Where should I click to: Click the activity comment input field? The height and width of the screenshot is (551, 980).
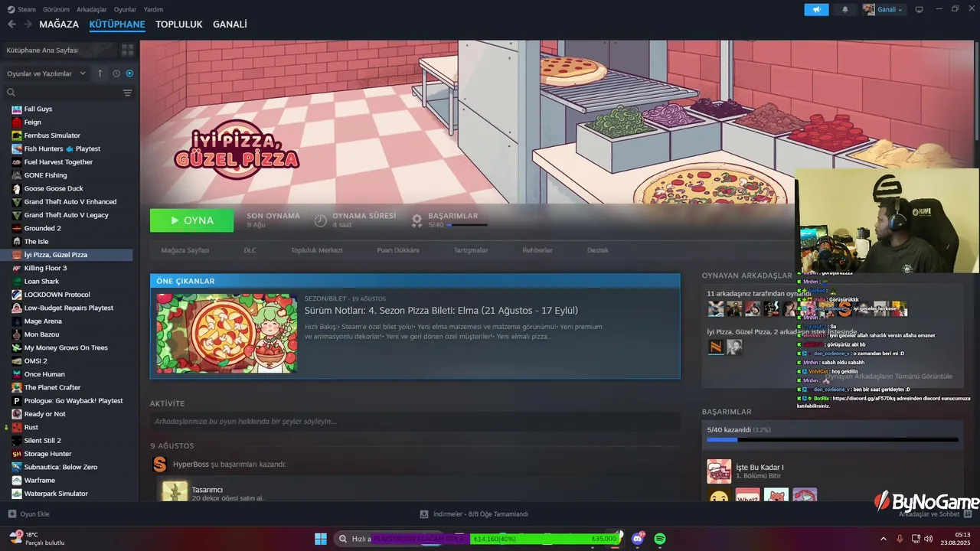pyautogui.click(x=415, y=422)
